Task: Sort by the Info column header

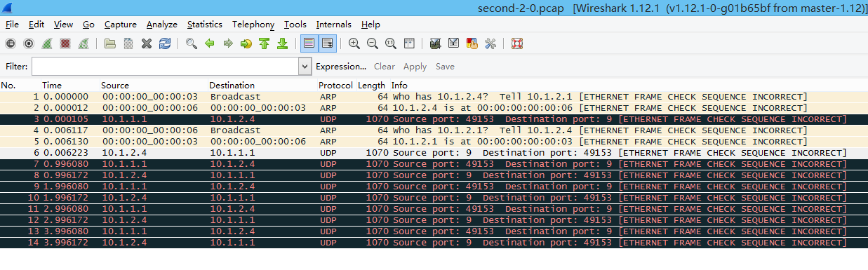Action: (x=399, y=86)
